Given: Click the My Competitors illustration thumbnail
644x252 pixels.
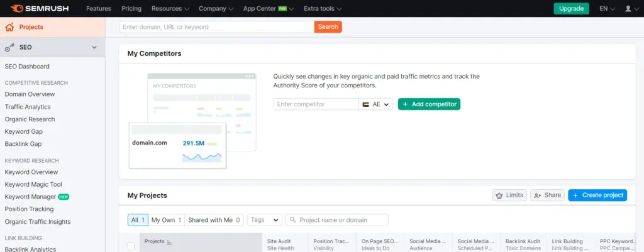Looking at the screenshot, I should coord(192,121).
